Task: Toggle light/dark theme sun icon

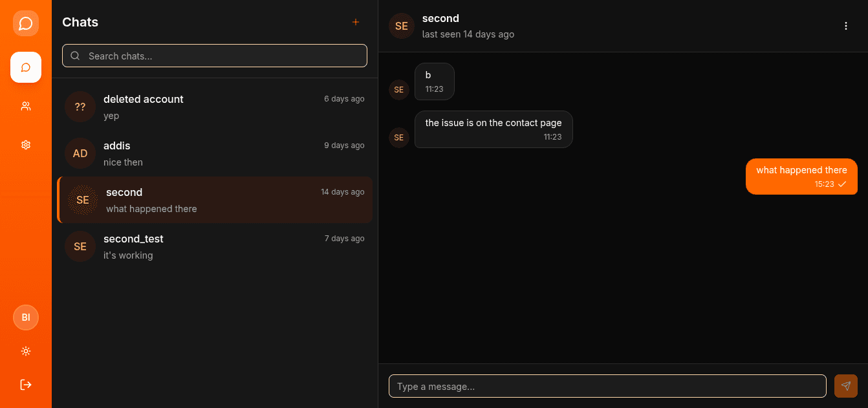Action: pyautogui.click(x=26, y=351)
